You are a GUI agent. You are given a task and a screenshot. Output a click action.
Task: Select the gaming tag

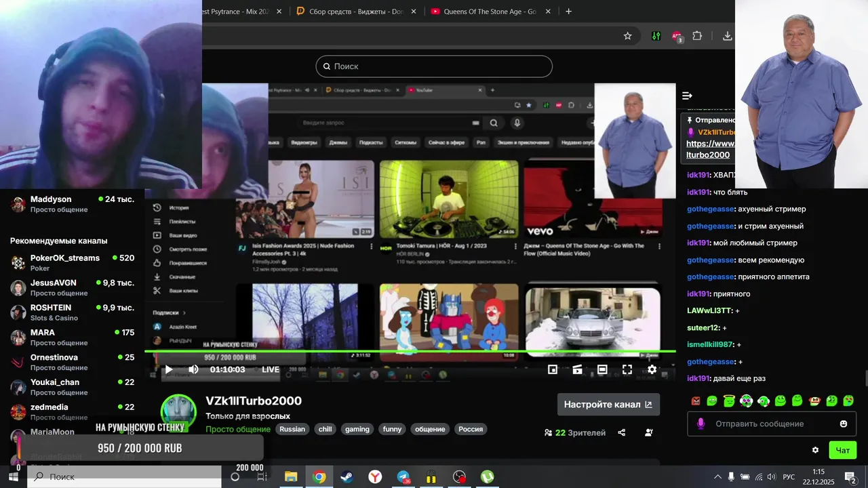click(x=357, y=429)
